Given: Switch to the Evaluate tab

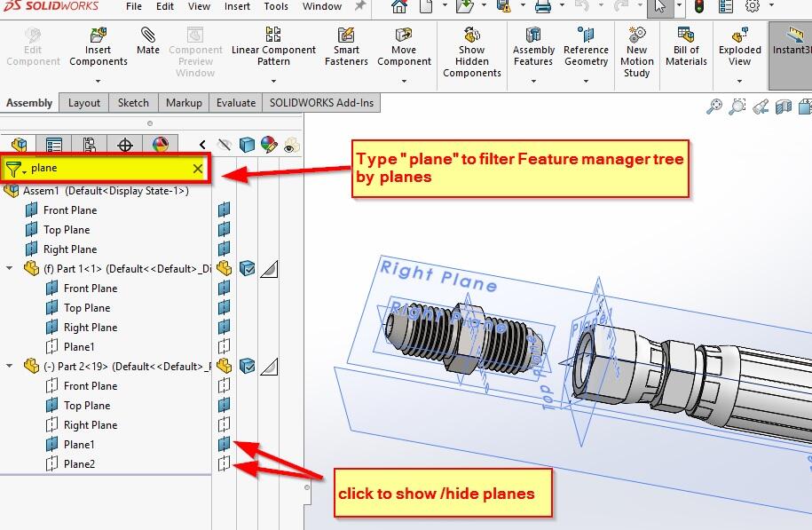Looking at the screenshot, I should [x=236, y=103].
